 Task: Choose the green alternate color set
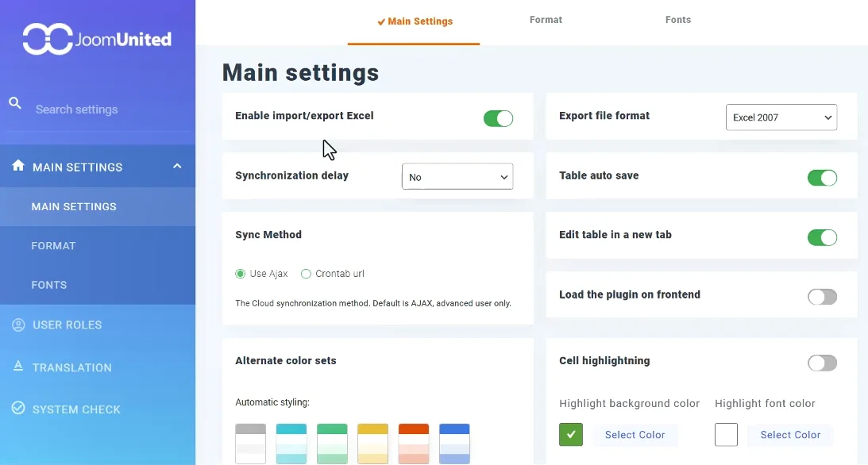(332, 444)
